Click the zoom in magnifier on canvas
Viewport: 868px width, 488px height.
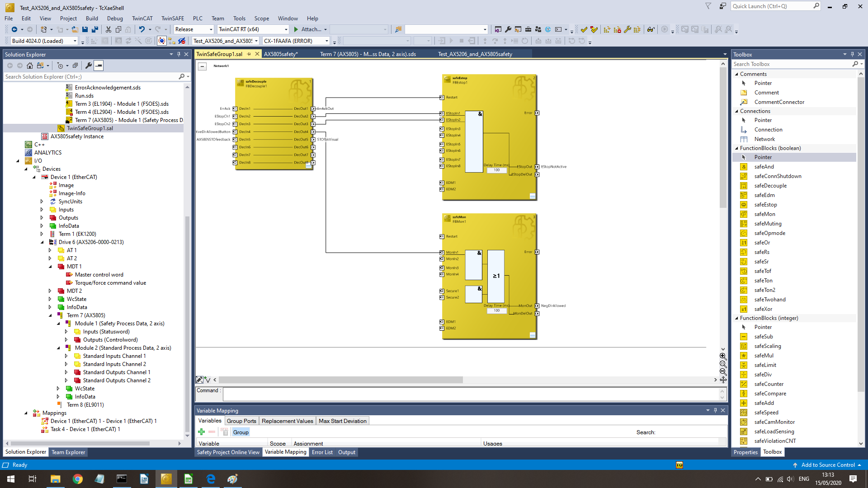723,356
